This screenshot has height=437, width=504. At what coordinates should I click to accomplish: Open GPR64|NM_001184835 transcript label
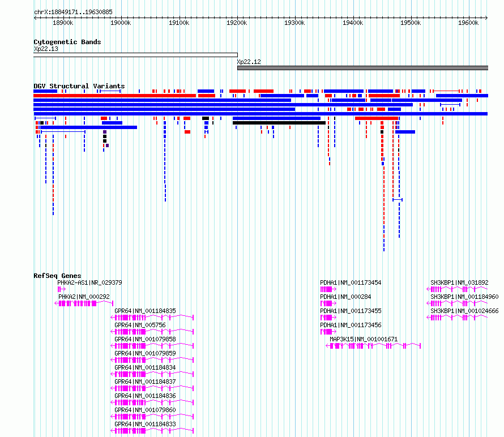point(146,311)
